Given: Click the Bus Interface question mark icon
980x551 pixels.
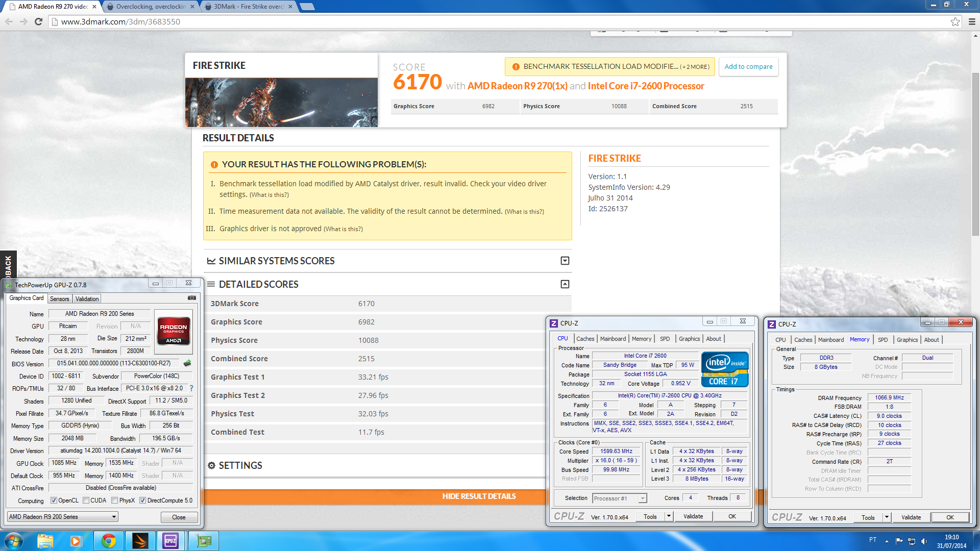Looking at the screenshot, I should pos(191,388).
